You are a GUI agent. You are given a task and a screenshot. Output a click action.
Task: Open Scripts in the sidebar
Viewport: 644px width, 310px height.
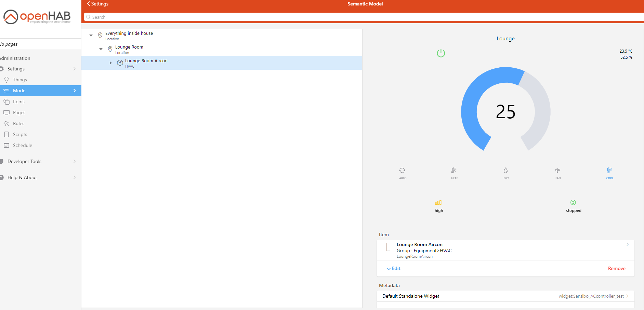[x=40, y=134]
